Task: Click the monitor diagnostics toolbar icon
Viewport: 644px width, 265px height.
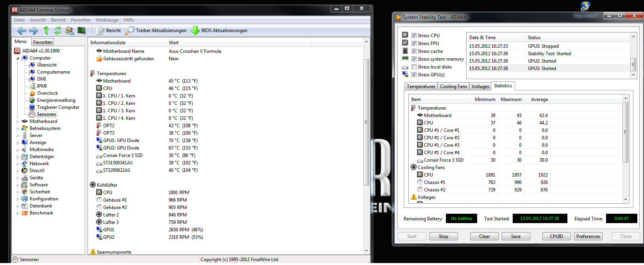Action: point(82,30)
